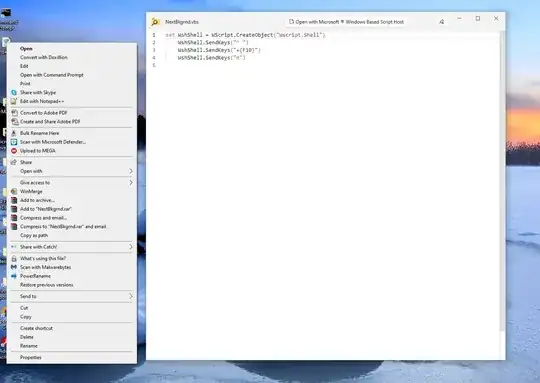Click the Microsoft Defender shield icon
Screen dimensions: 540x383
[x=14, y=142]
